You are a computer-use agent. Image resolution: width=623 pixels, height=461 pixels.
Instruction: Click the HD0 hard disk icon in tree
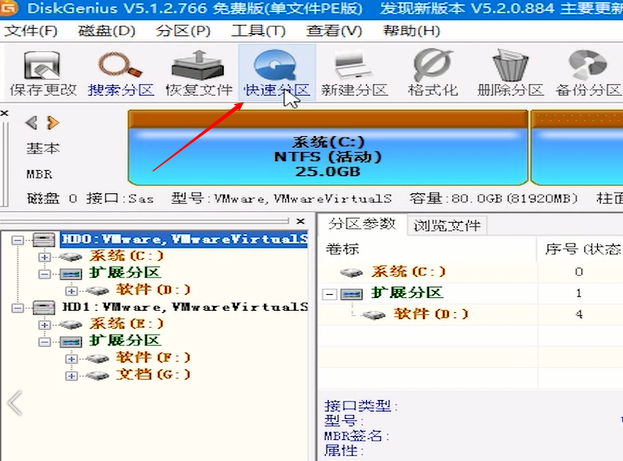pos(43,240)
